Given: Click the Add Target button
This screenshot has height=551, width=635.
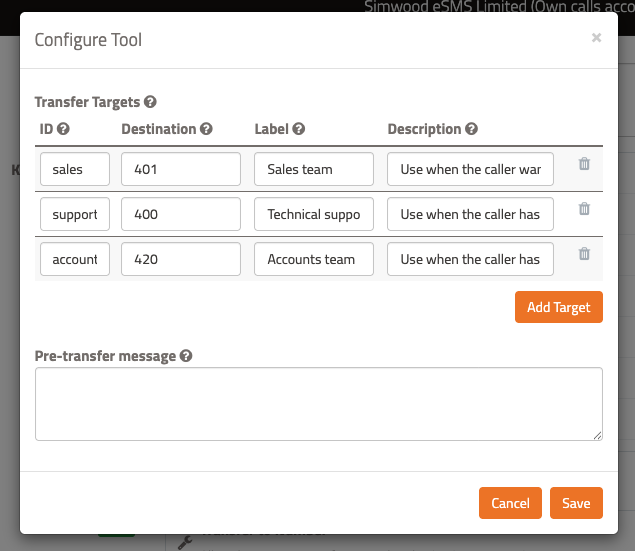Looking at the screenshot, I should (558, 307).
